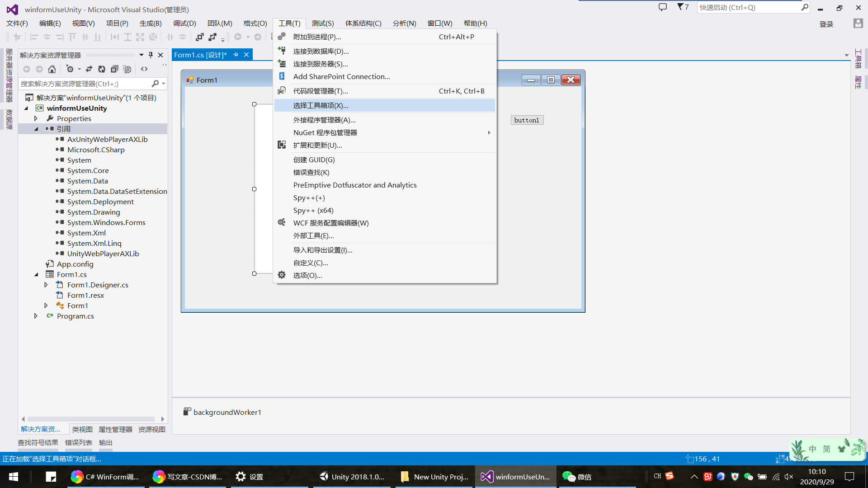The width and height of the screenshot is (868, 488).
Task: Open the feedback speech-bubble icon in title bar
Action: click(663, 7)
